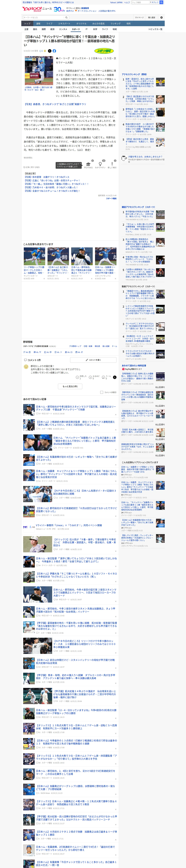Image resolution: width=186 pixels, height=868 pixels.
Task: Toggle the コメント非表示 checkbox
Action: [x=102, y=392]
